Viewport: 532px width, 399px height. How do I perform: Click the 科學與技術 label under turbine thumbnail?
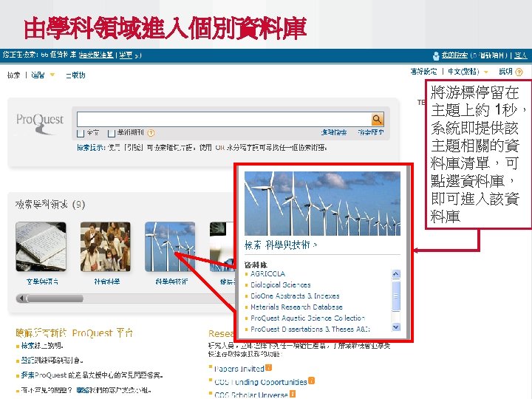coord(171,282)
